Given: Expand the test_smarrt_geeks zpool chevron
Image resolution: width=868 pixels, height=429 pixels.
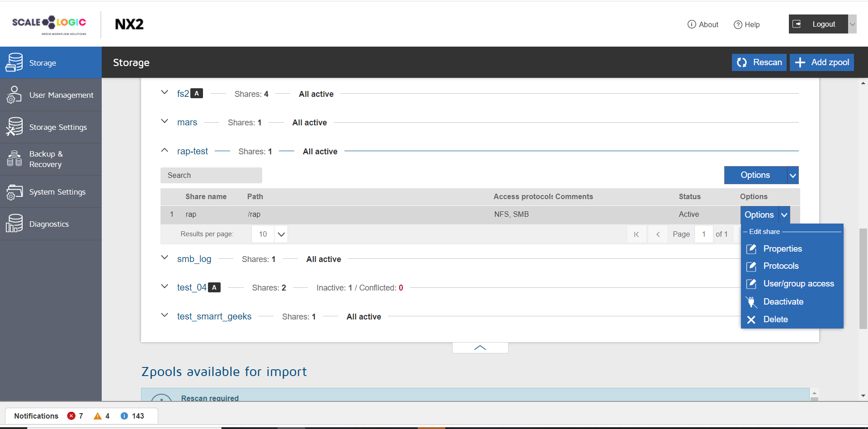Looking at the screenshot, I should click(x=165, y=315).
